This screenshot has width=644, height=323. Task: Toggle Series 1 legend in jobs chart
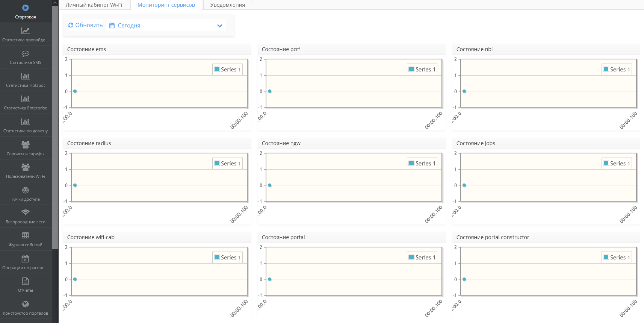pyautogui.click(x=617, y=164)
